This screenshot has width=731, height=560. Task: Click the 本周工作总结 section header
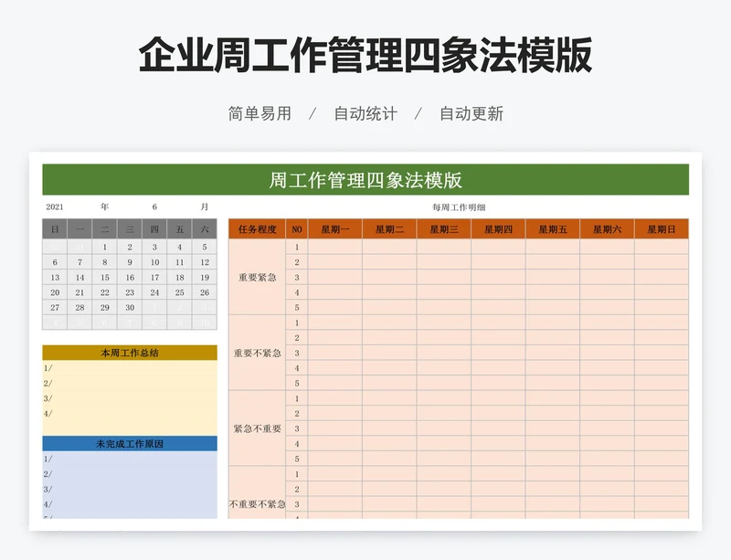130,353
